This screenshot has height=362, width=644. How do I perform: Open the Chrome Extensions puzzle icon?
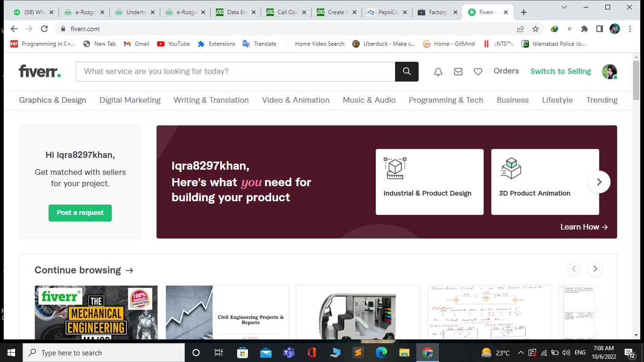click(x=585, y=29)
